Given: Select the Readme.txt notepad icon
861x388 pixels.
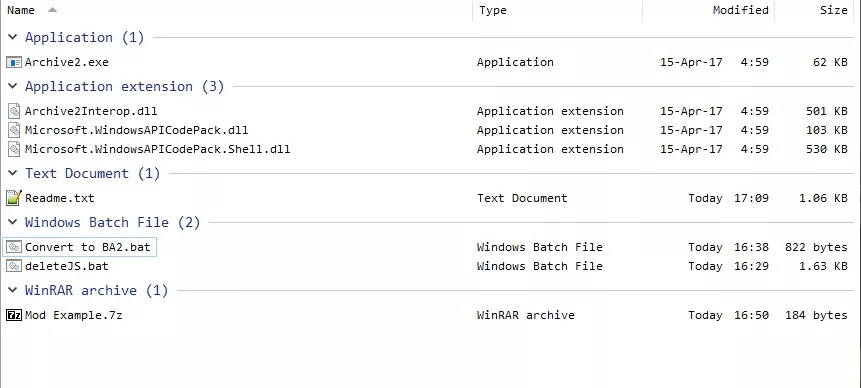Looking at the screenshot, I should tap(14, 198).
